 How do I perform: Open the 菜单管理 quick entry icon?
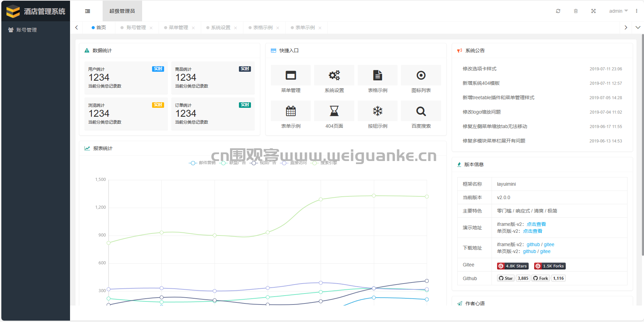tap(291, 75)
